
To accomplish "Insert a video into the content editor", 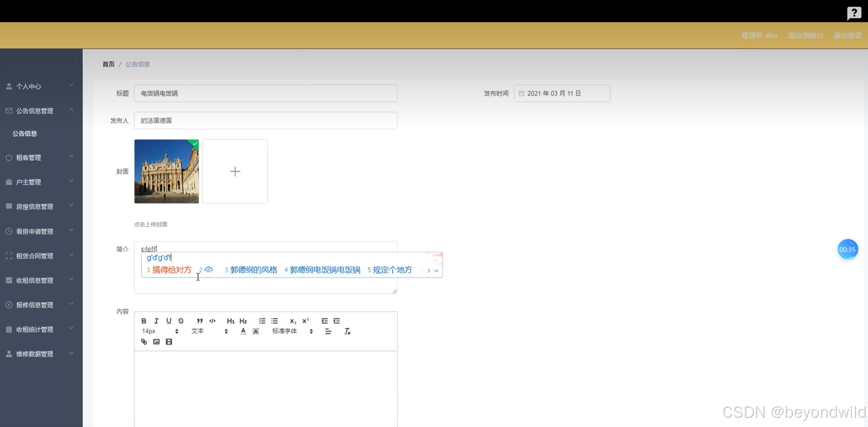I will click(169, 342).
